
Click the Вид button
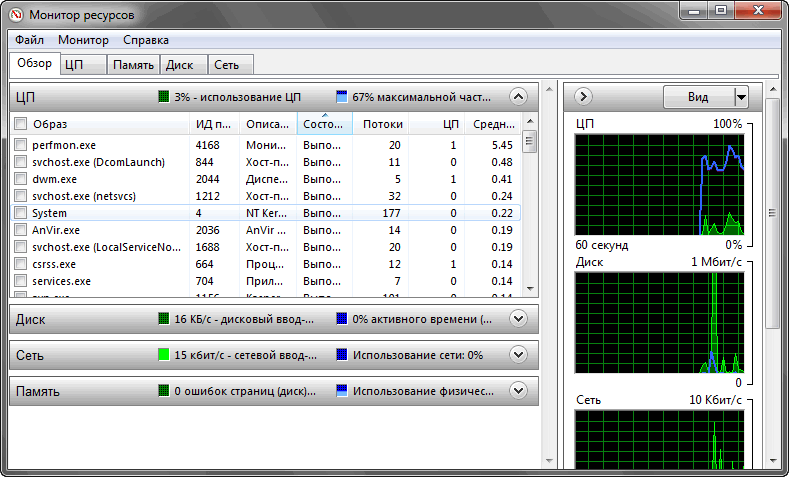(x=698, y=97)
